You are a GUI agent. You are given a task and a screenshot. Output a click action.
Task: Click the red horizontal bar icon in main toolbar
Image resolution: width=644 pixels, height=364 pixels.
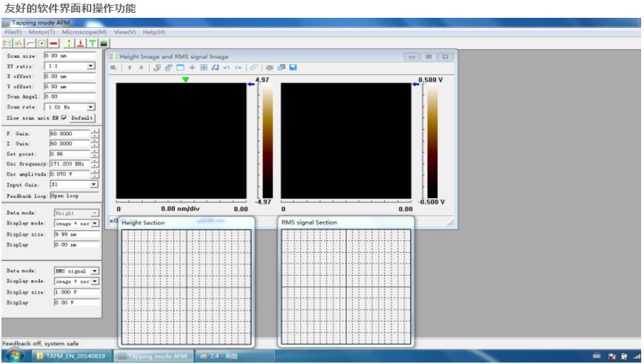(53, 43)
